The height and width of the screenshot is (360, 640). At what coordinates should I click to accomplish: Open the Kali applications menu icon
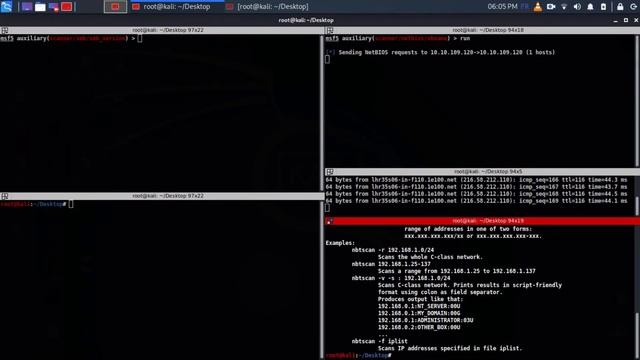point(7,7)
